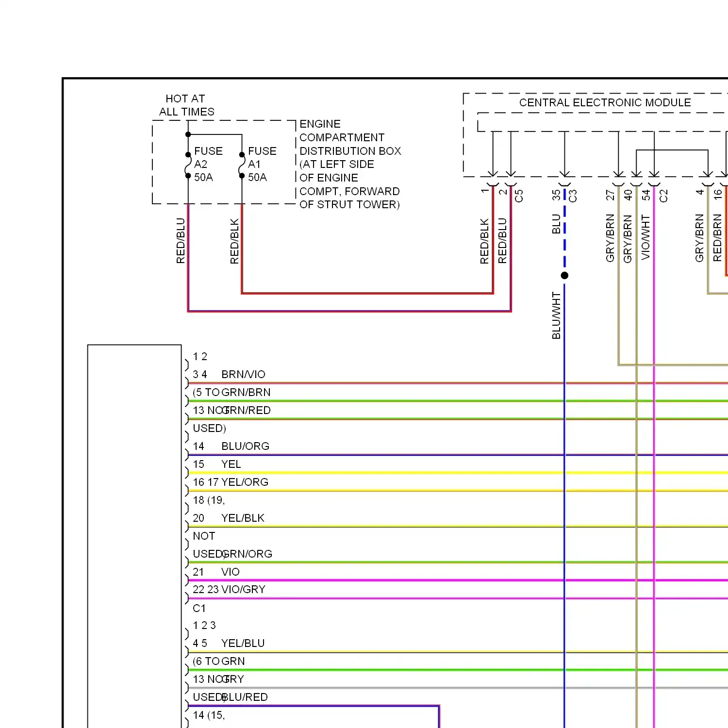Screen dimensions: 728x728
Task: Select the C2 connector label
Action: pos(663,196)
